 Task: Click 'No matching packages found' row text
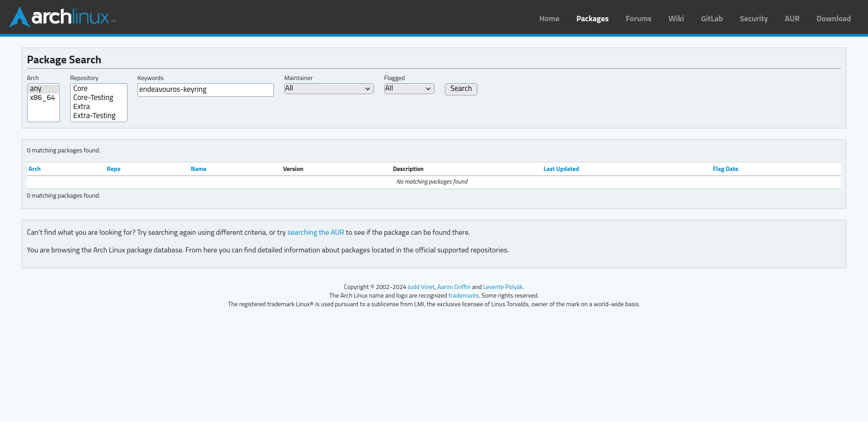click(432, 181)
